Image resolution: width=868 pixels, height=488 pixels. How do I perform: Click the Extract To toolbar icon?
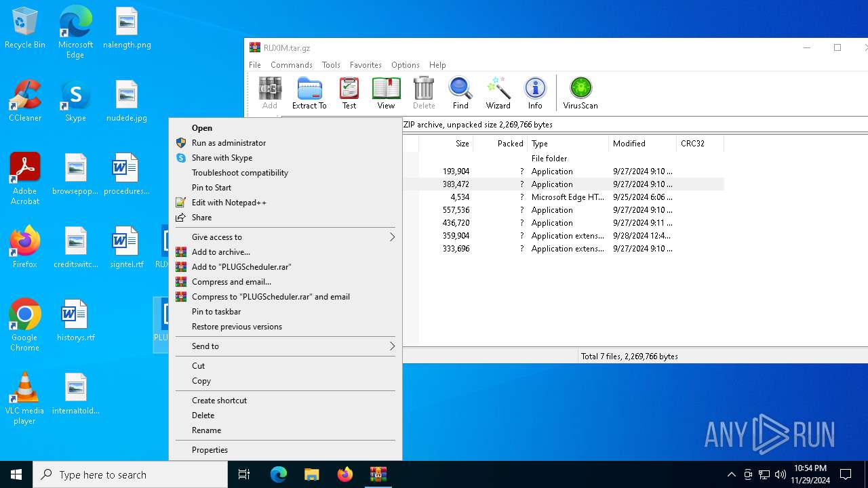pos(309,94)
